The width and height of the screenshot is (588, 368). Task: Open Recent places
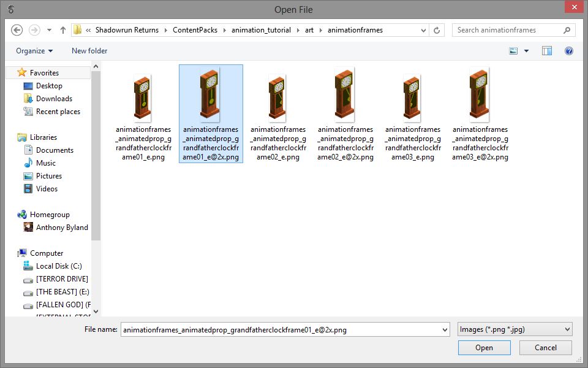[x=58, y=112]
